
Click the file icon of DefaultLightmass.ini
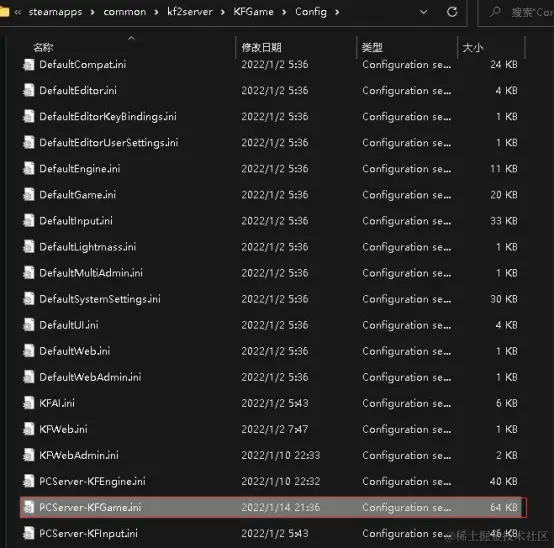tap(29, 247)
